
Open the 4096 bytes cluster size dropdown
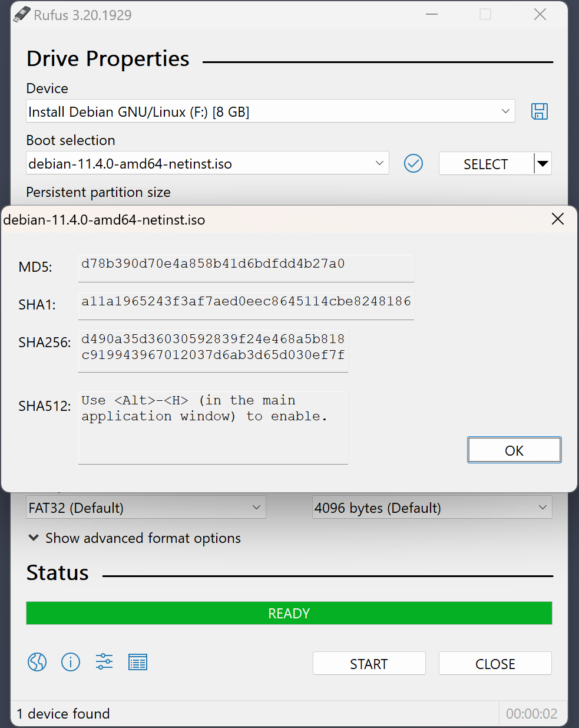(432, 507)
